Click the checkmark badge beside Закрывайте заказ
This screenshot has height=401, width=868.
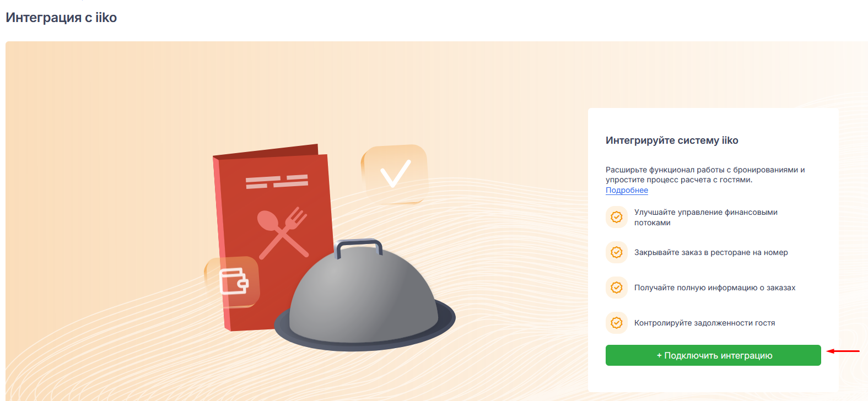tap(617, 252)
